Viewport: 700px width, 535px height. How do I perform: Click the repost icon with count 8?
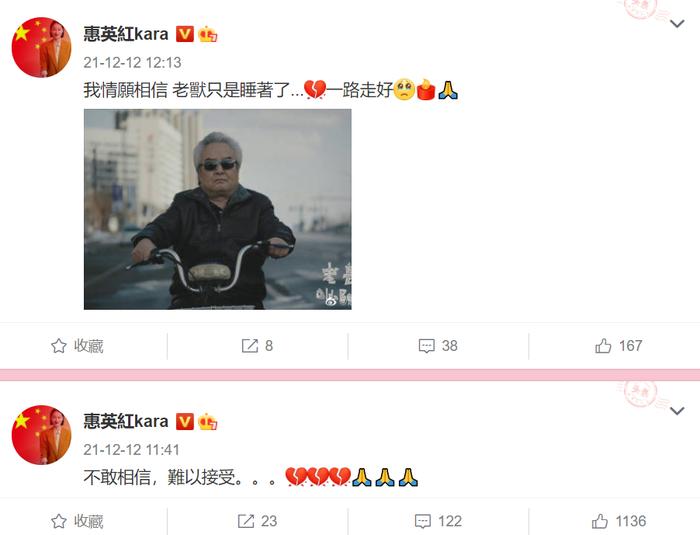tap(250, 346)
